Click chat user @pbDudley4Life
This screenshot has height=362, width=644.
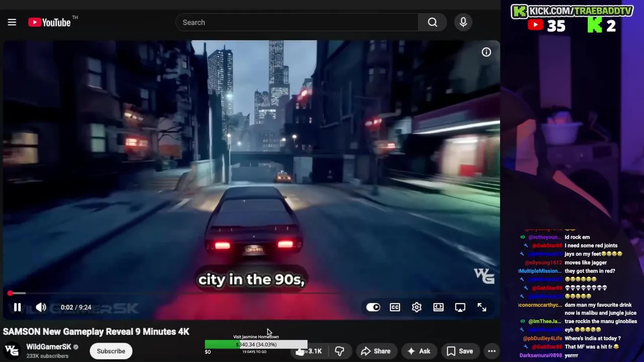click(x=542, y=338)
